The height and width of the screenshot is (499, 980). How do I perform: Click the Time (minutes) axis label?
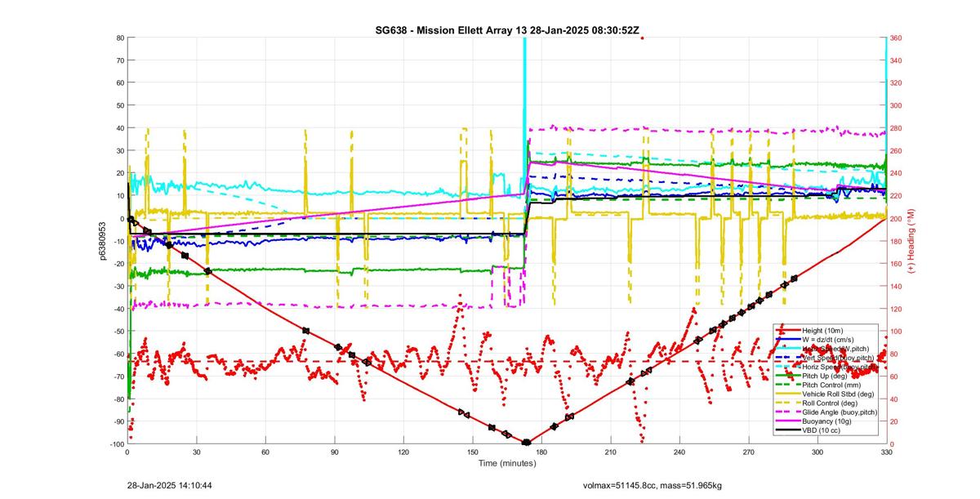pyautogui.click(x=506, y=462)
